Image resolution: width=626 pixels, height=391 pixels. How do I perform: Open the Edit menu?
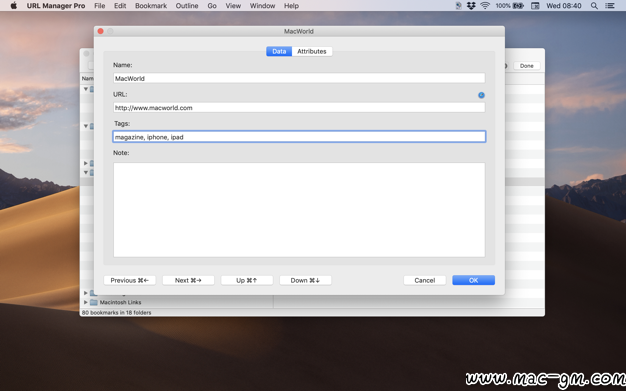click(x=120, y=6)
